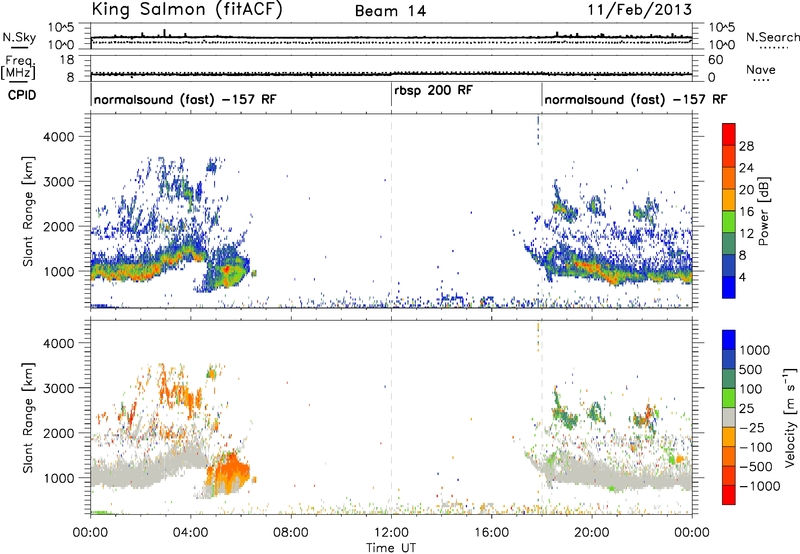Viewport: 800px width, 554px height.
Task: Select the "CPID" row label
Action: click(x=22, y=95)
